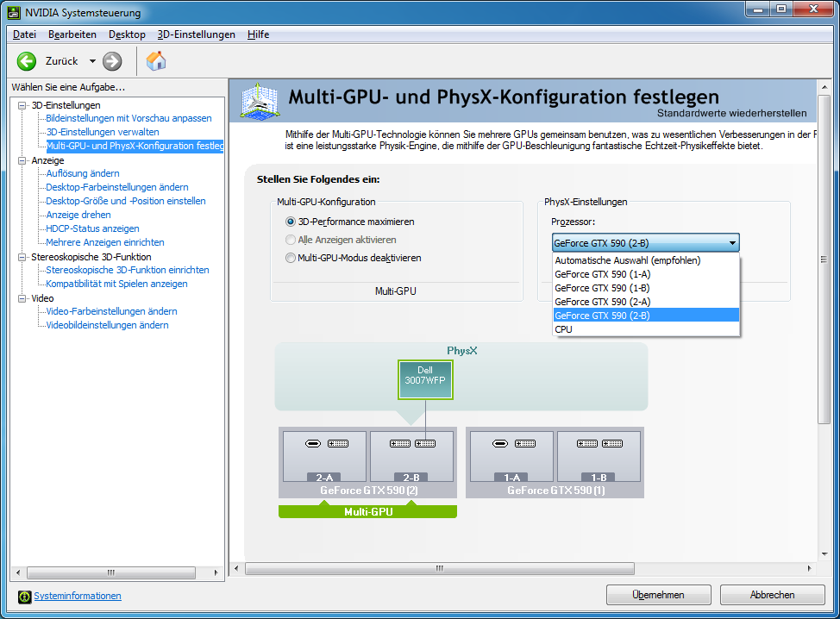The width and height of the screenshot is (840, 619).
Task: Click main panel scroll right arrow
Action: tap(809, 568)
